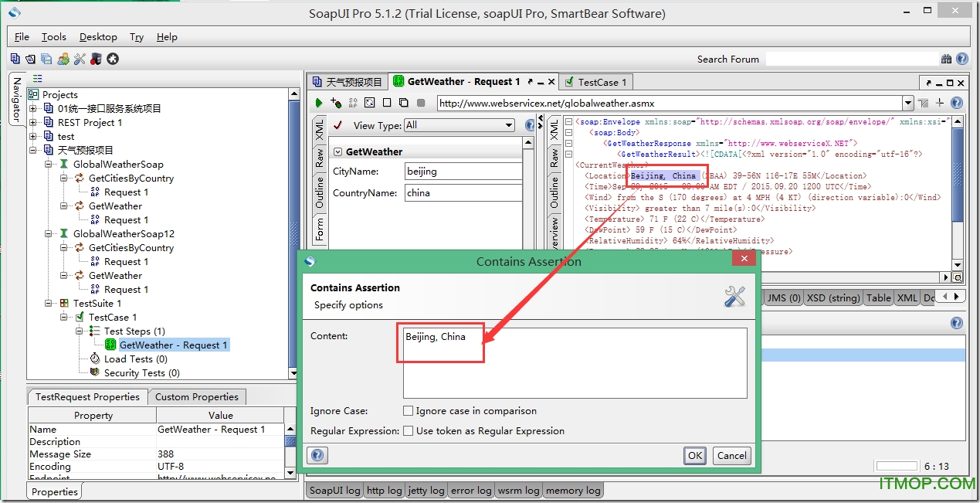Switch to the 天气预报项目 editor tab

point(348,81)
